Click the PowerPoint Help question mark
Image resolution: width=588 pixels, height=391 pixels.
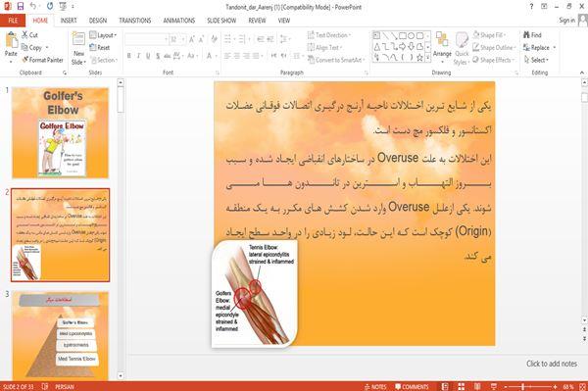[x=531, y=7]
